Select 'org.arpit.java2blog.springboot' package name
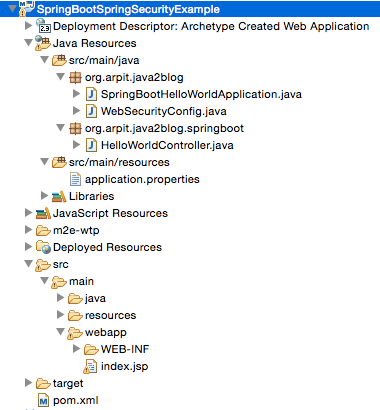 click(x=164, y=129)
